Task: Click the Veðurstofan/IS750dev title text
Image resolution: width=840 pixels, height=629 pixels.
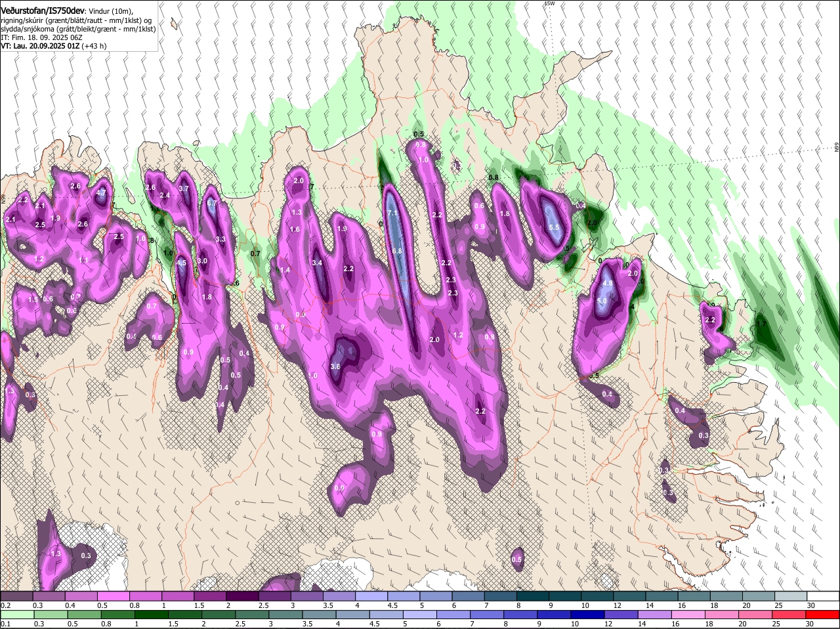Action: coord(43,11)
